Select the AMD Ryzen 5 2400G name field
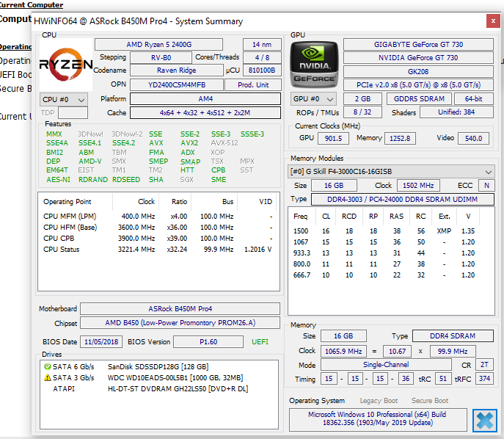Image resolution: width=504 pixels, height=439 pixels. click(158, 44)
